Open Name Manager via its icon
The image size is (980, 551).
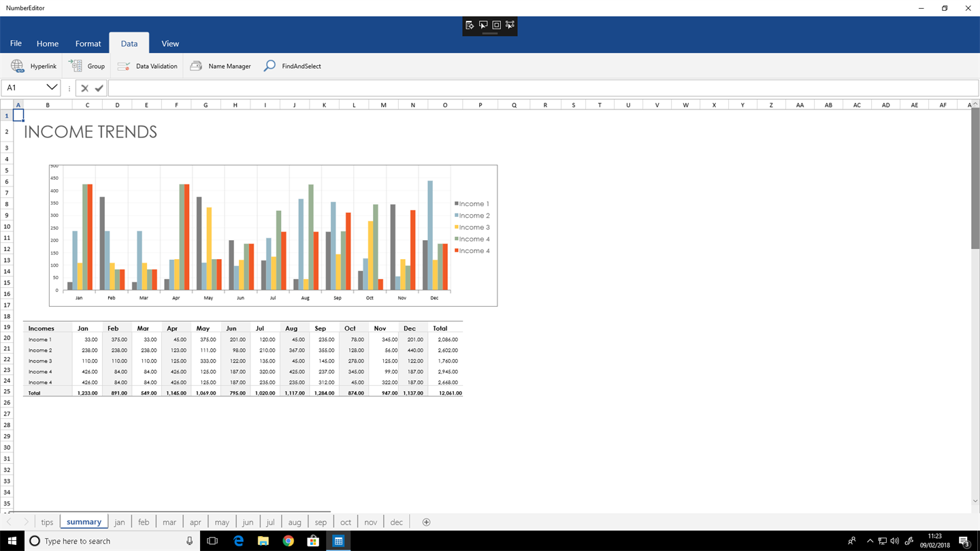196,66
